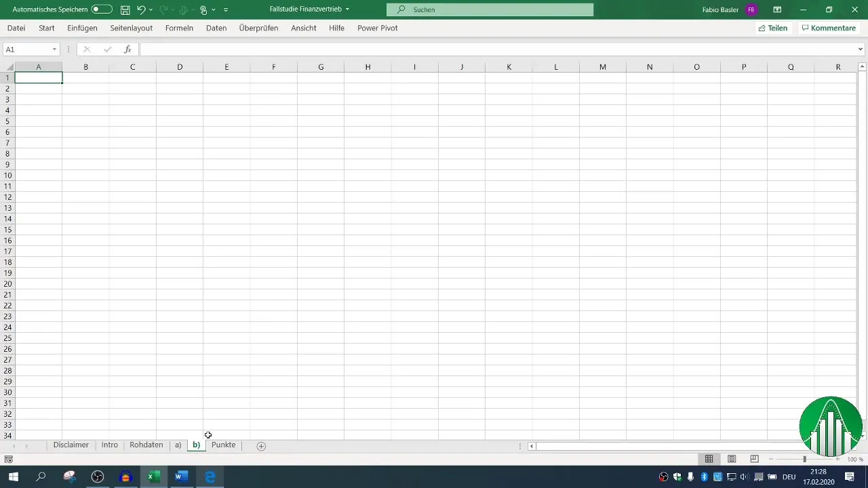Image resolution: width=868 pixels, height=488 pixels.
Task: Click the DEU language indicator
Action: pyautogui.click(x=789, y=477)
